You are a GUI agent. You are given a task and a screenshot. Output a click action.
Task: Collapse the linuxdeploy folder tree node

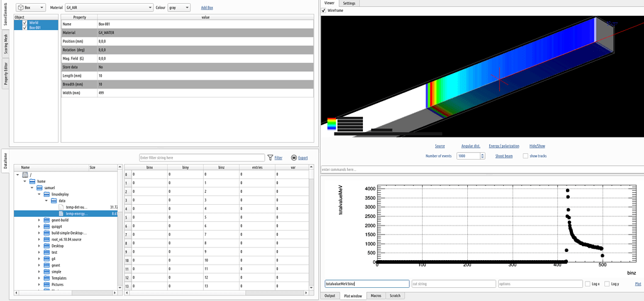click(38, 194)
